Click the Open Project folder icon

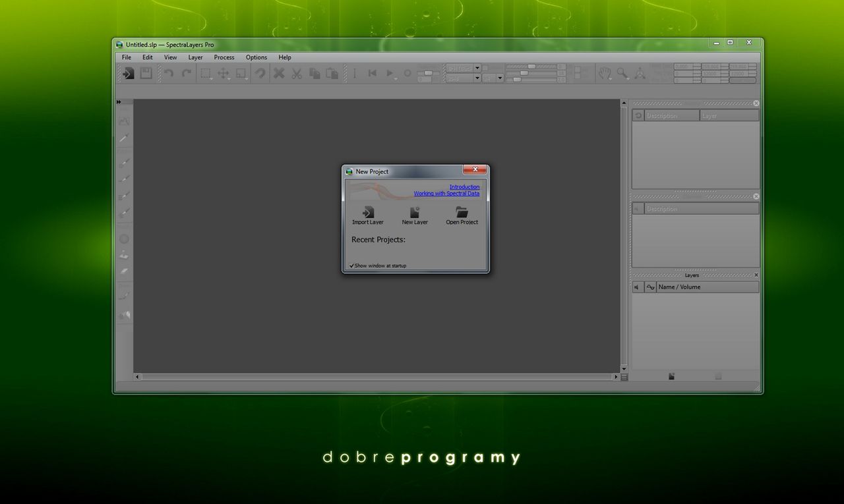coord(462,212)
